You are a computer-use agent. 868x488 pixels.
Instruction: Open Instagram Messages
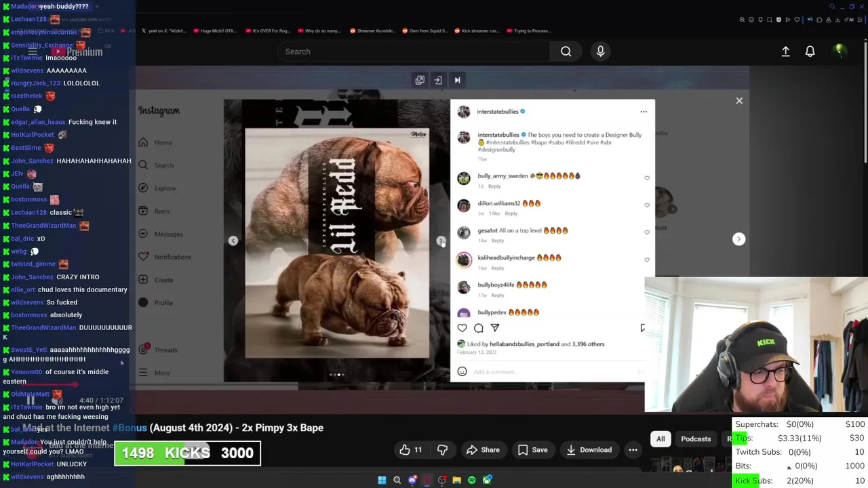click(x=161, y=234)
